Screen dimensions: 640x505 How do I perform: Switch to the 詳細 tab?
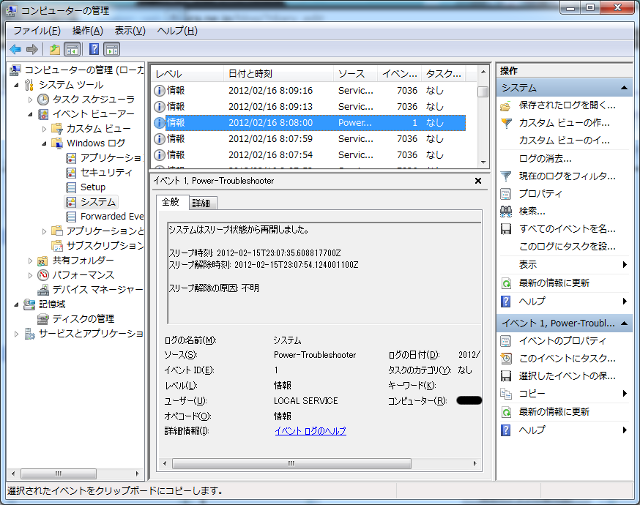(x=201, y=203)
